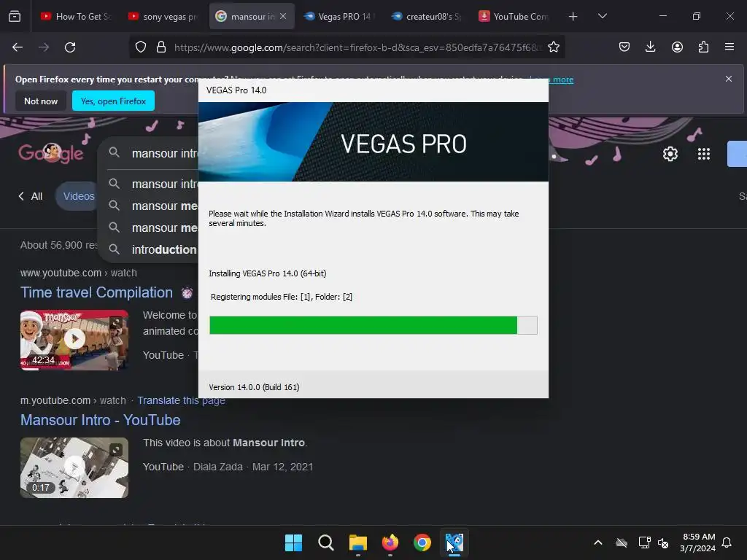
Task: Reload the current Google page
Action: (x=70, y=47)
